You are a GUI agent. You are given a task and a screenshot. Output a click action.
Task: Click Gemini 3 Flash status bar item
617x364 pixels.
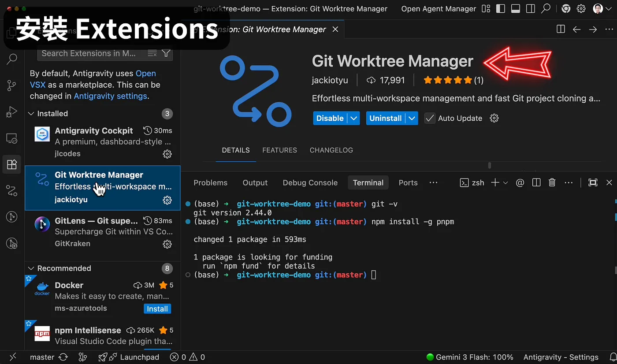pyautogui.click(x=470, y=357)
